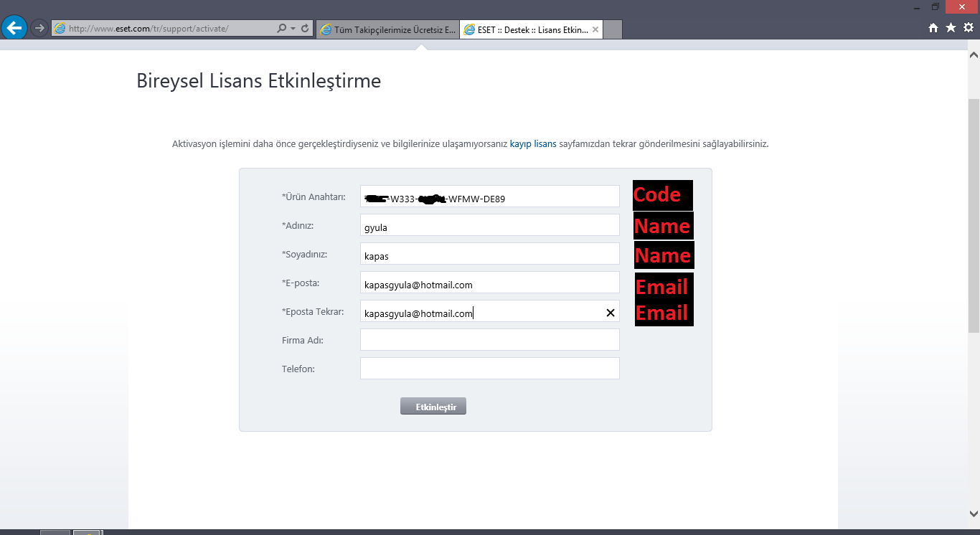Switch to the Tüm Takipçilerimize Ücretsiz tab
Viewport: 980px width, 535px height.
[x=387, y=29]
